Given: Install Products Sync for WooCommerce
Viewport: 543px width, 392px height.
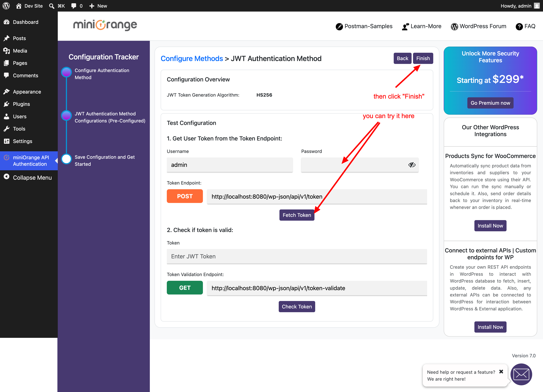Looking at the screenshot, I should (x=490, y=226).
